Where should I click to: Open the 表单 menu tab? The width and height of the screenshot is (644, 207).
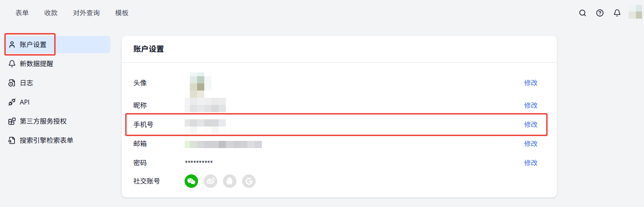tap(22, 13)
